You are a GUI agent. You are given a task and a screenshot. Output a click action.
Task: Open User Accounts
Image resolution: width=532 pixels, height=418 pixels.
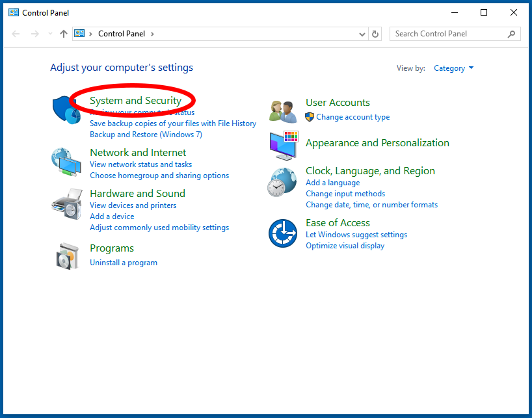coord(338,103)
